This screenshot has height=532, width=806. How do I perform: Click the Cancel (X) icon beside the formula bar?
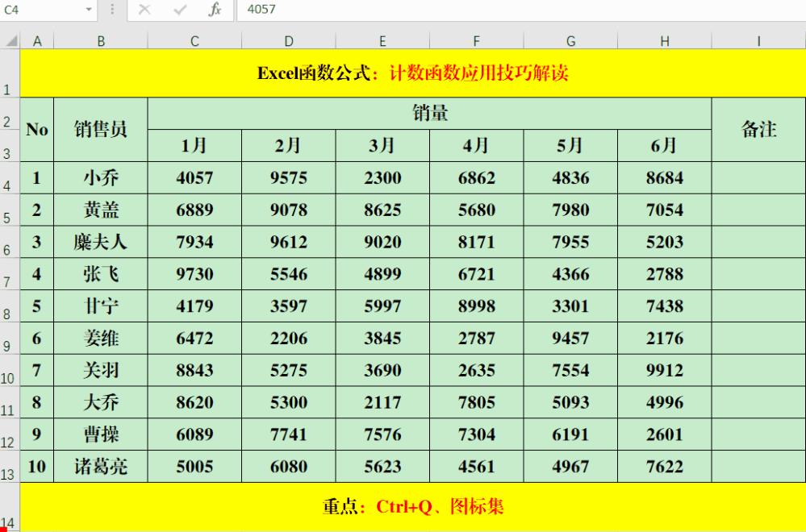click(144, 10)
